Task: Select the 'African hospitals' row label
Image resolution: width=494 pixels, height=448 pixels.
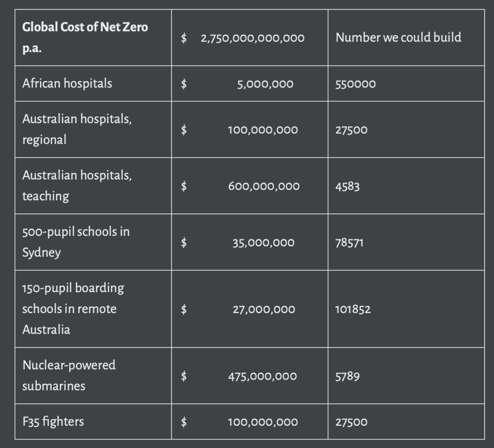Action: click(67, 83)
